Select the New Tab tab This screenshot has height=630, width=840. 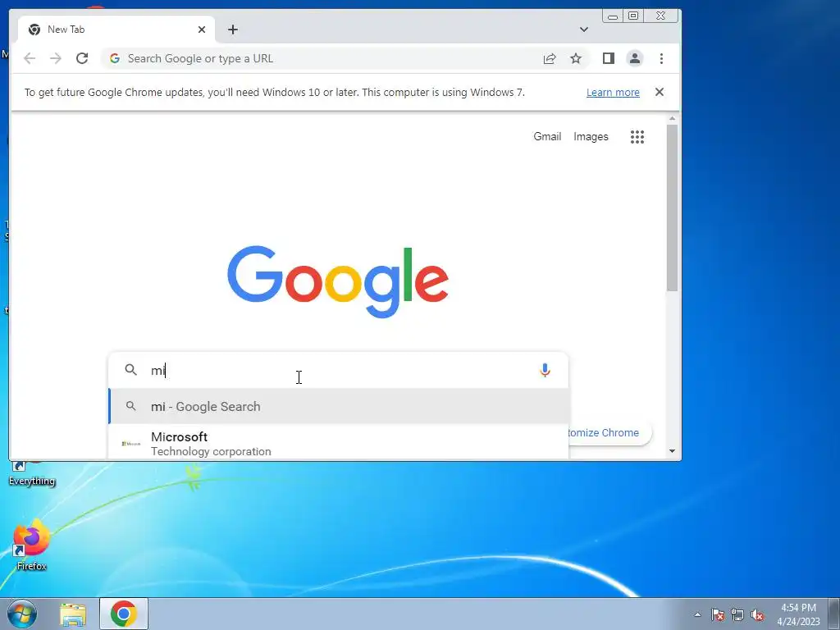(x=116, y=30)
